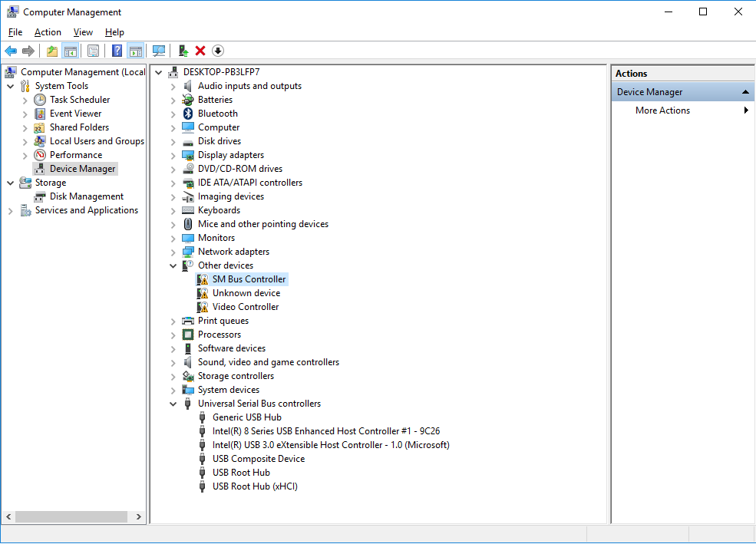Open the View menu
The height and width of the screenshot is (544, 756).
tap(83, 32)
